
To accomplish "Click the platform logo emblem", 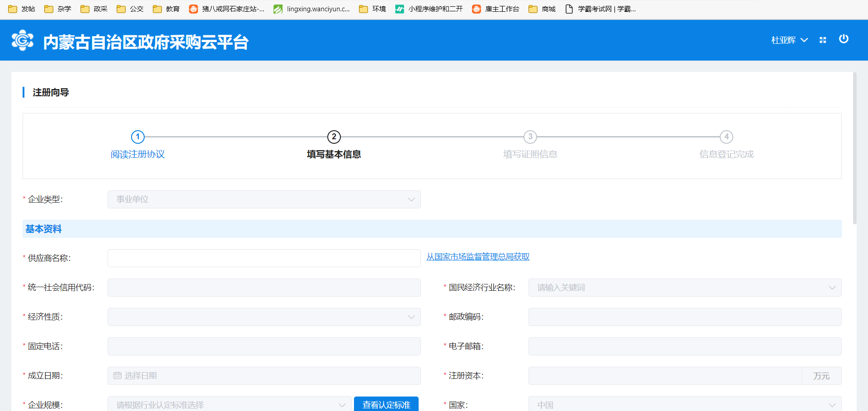I will (x=23, y=41).
